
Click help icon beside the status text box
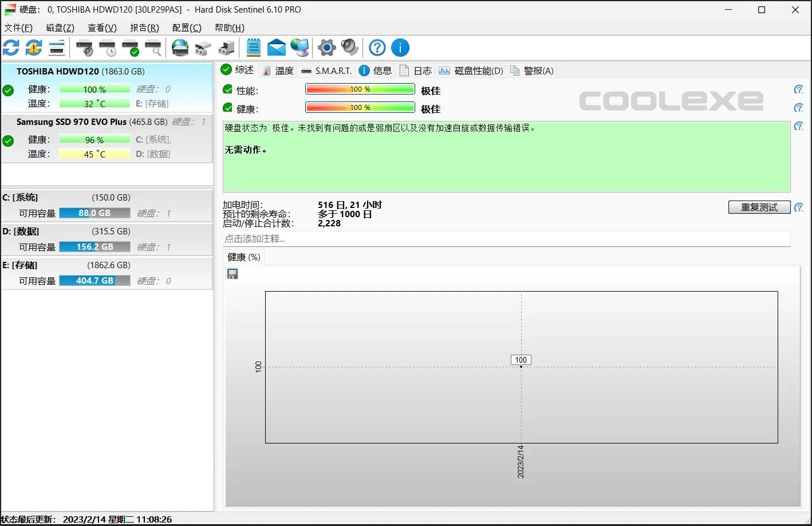pos(798,126)
